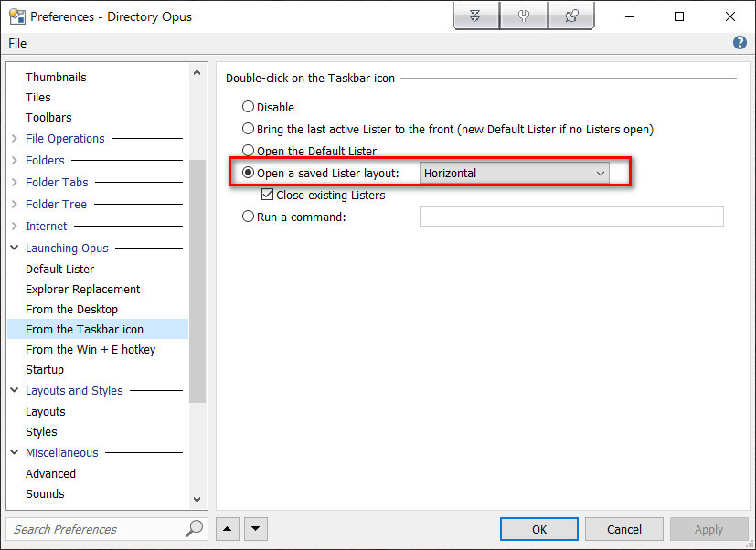This screenshot has height=550, width=756.
Task: Open the Thumbnails preferences page
Action: pos(56,77)
